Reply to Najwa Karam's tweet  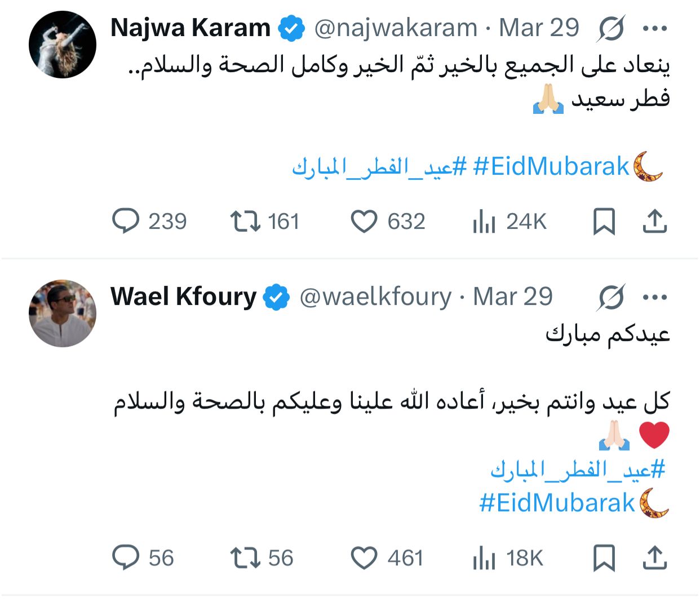click(x=126, y=221)
